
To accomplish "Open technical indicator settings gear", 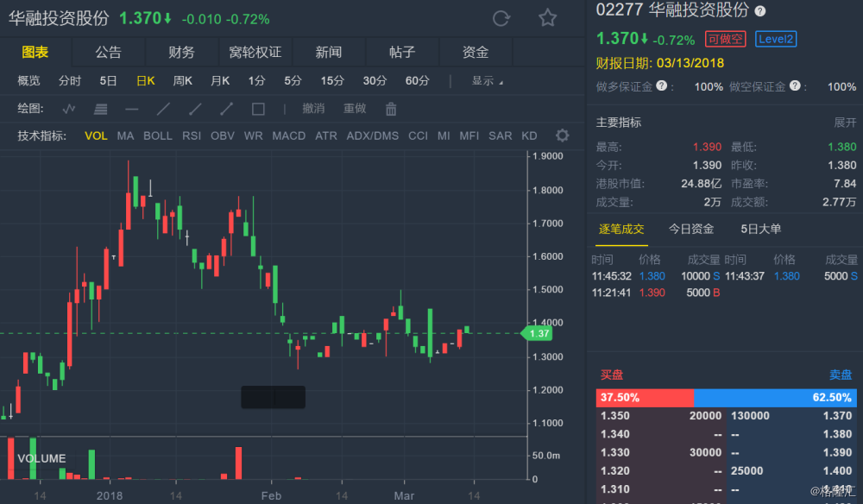I will click(562, 135).
